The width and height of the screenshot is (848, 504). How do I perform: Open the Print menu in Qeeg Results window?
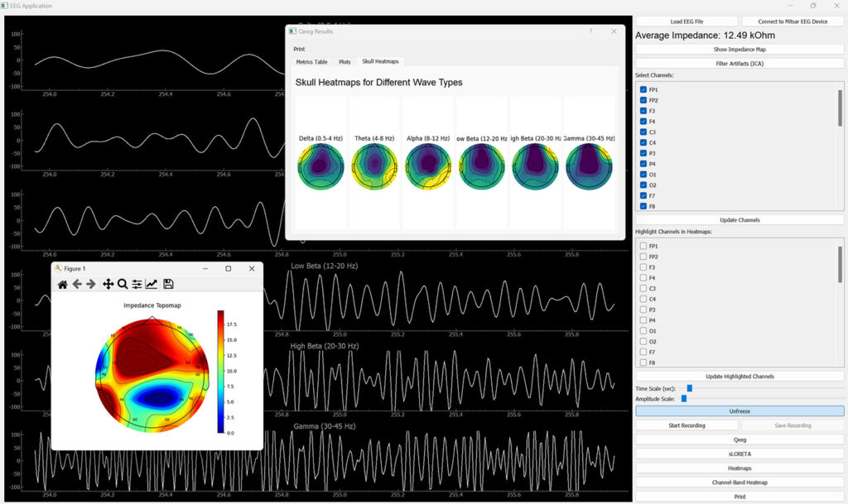click(299, 50)
